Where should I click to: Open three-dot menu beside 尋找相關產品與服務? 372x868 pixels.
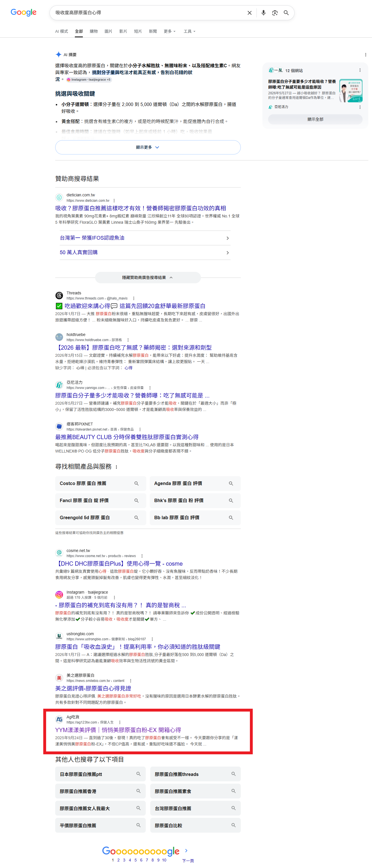pyautogui.click(x=116, y=467)
